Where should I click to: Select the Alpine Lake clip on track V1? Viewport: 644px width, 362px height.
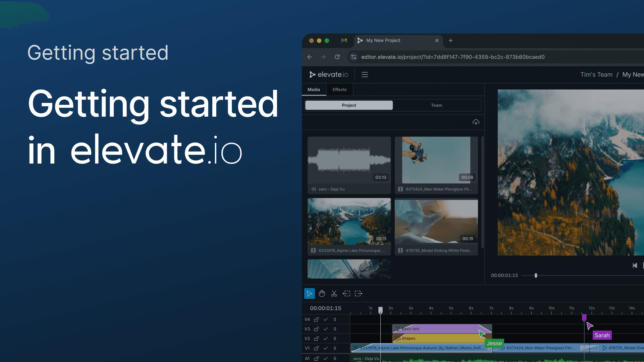pyautogui.click(x=421, y=348)
